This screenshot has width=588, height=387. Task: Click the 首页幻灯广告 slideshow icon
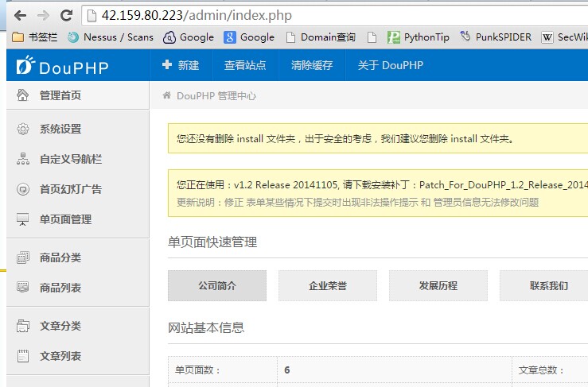[23, 189]
